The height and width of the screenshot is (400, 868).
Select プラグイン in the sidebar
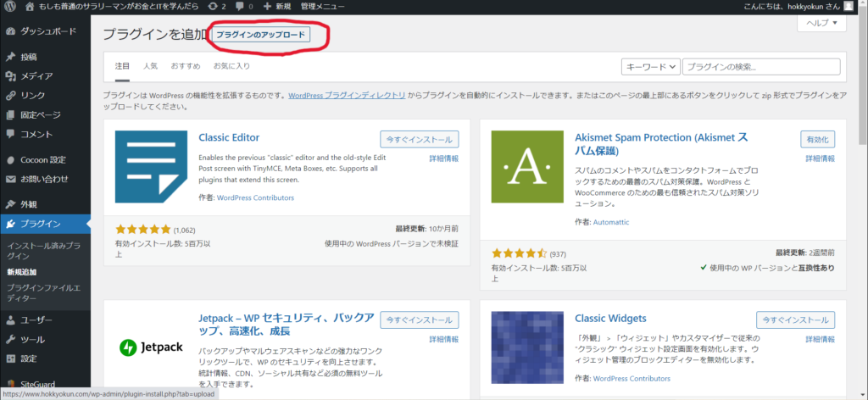point(46,224)
